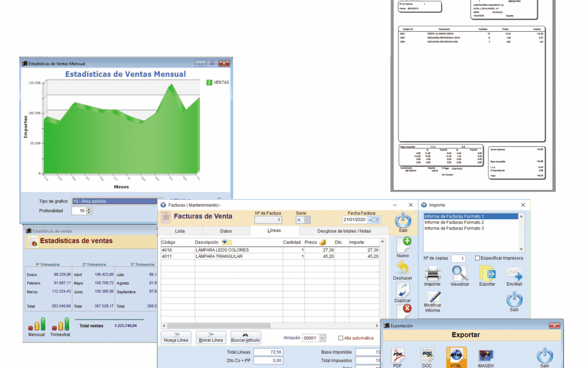
Task: Click the Precio column coins icon
Action: pos(322,242)
